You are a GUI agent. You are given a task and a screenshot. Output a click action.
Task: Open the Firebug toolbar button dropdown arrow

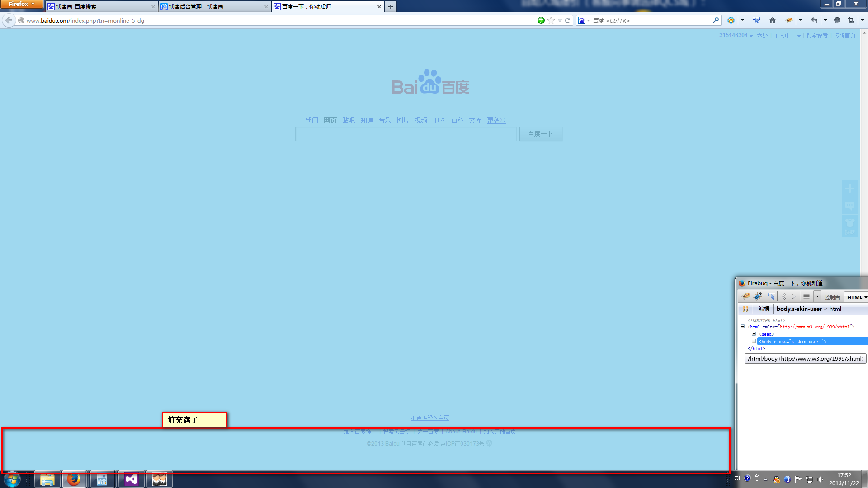coord(800,20)
